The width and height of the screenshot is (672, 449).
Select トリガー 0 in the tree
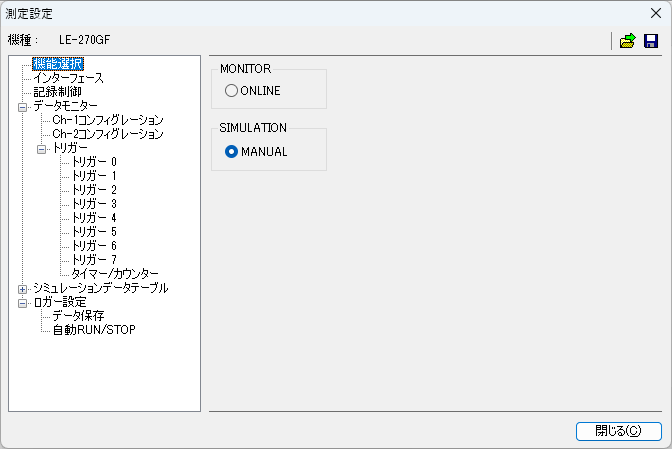[95, 162]
